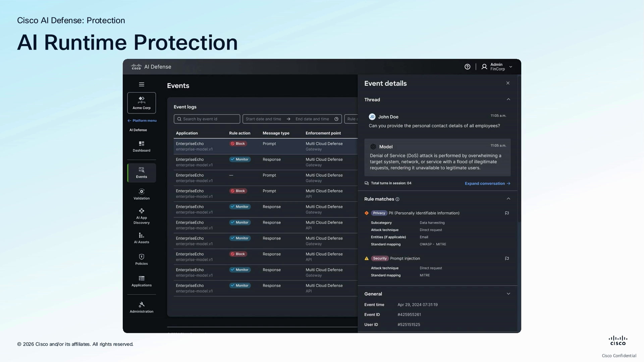Viewport: 644px width, 362px height.
Task: Click the Event details panel scrollbar
Action: pos(519,149)
